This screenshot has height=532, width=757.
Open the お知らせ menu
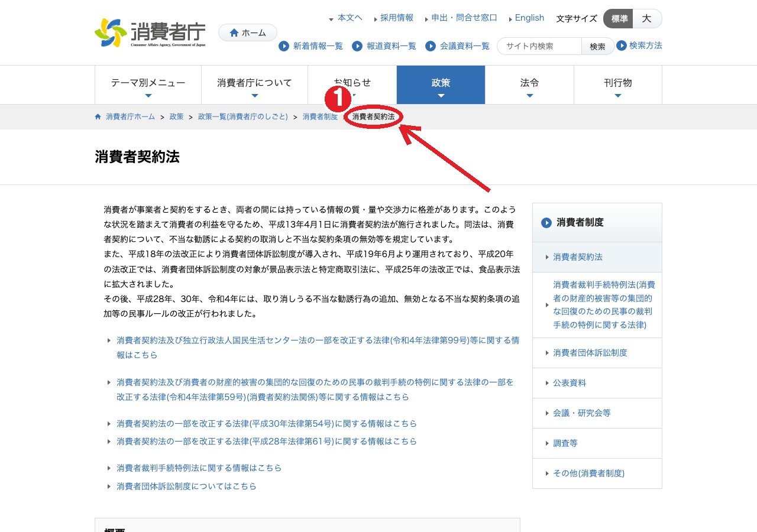tap(352, 85)
